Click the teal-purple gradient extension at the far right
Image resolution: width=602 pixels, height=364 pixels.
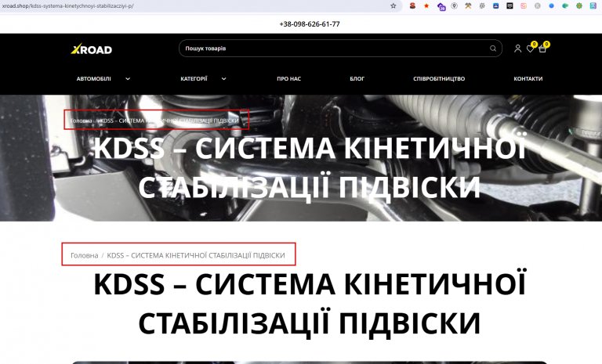[x=593, y=5]
